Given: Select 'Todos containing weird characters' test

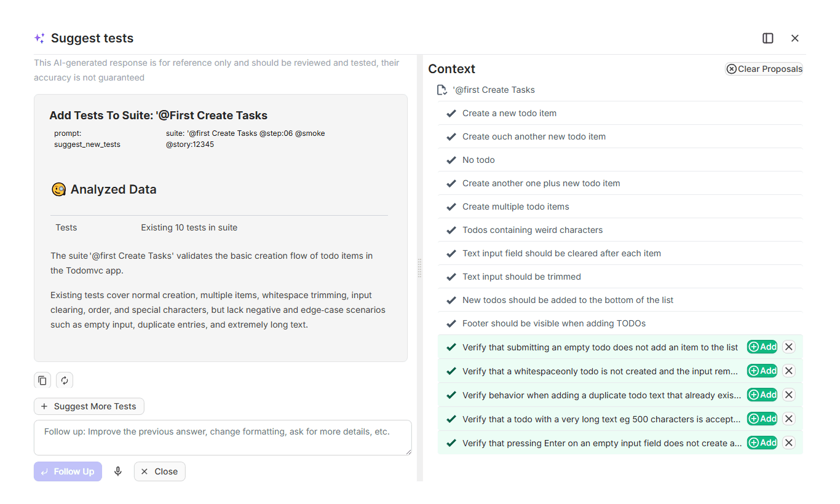Looking at the screenshot, I should click(620, 230).
